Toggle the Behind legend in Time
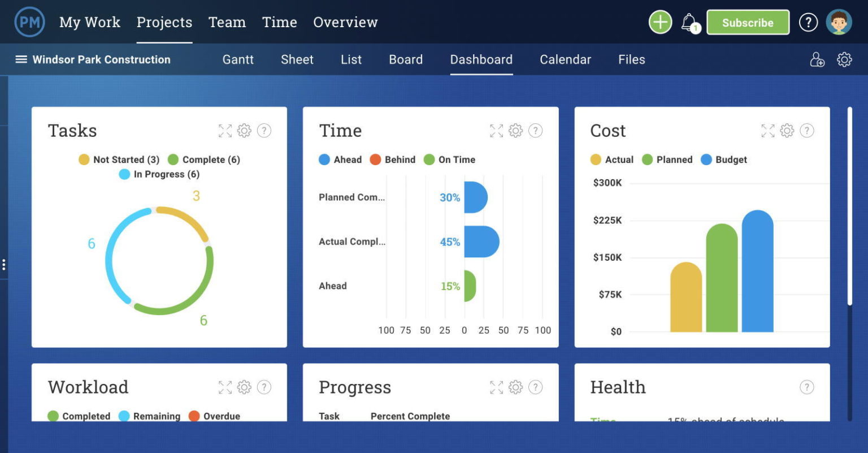 393,159
